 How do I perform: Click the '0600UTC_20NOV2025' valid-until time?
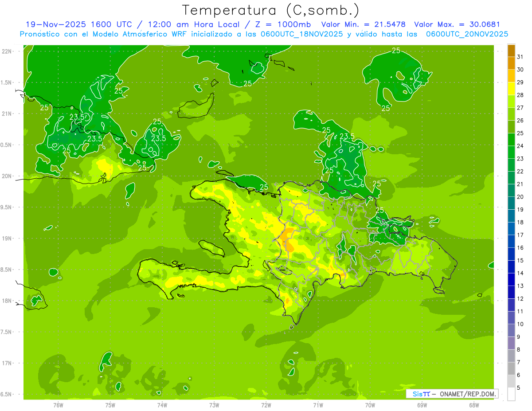tap(467, 34)
